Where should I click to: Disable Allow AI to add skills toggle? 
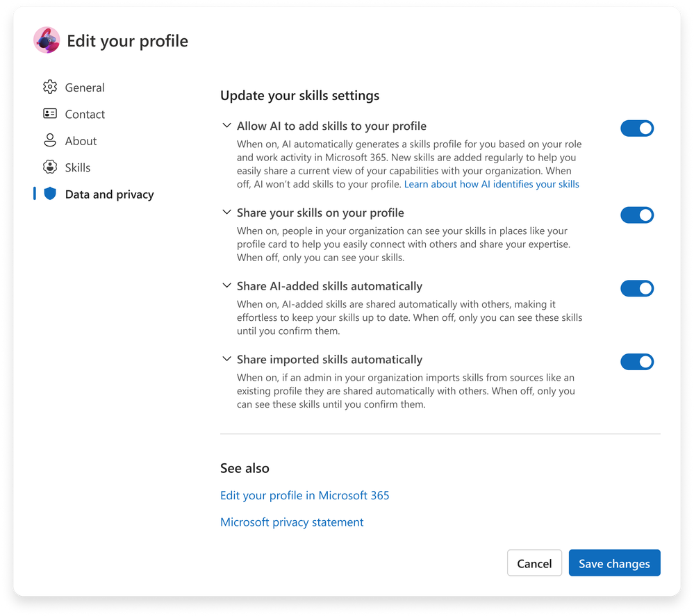[637, 128]
